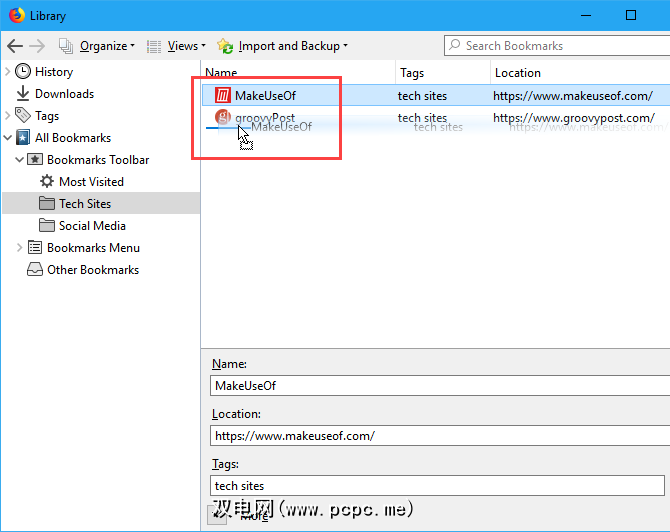Minimize the Library window

(586, 15)
